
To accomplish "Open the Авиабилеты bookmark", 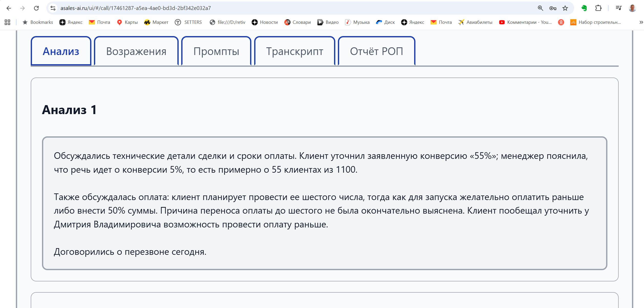I will (x=475, y=22).
